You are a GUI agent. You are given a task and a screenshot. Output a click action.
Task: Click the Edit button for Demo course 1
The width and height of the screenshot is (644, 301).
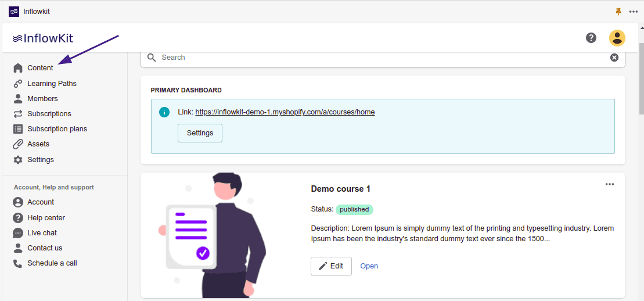pyautogui.click(x=331, y=266)
